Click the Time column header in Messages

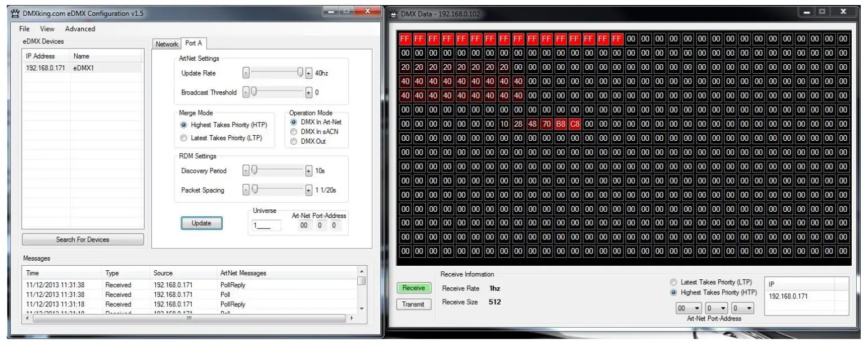coord(62,273)
